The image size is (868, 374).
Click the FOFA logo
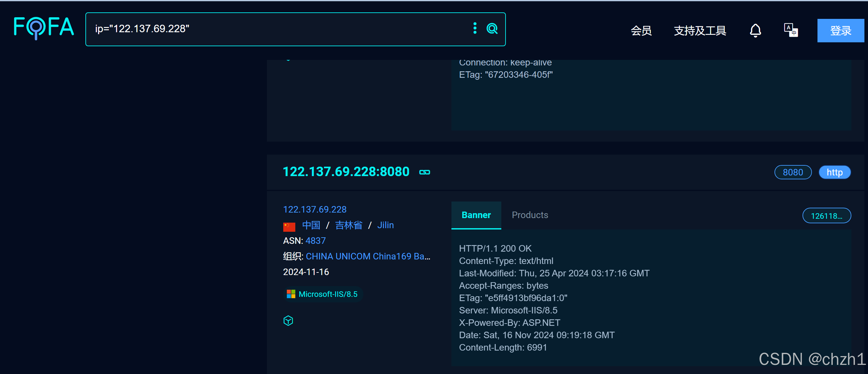(44, 28)
